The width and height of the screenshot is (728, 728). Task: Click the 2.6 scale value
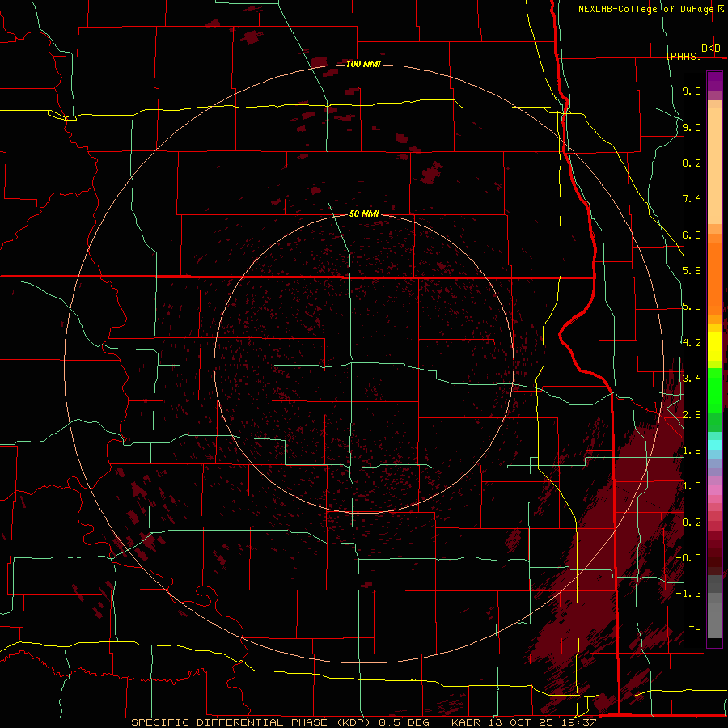click(x=692, y=415)
